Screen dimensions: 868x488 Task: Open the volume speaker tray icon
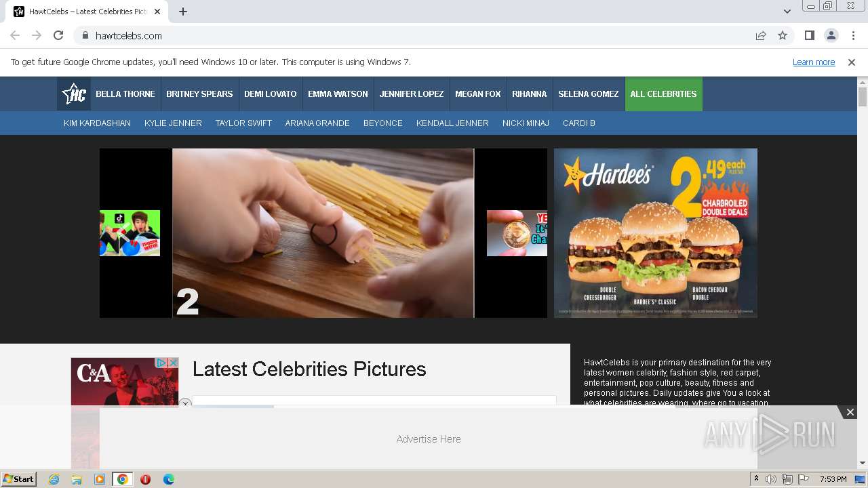click(x=771, y=479)
